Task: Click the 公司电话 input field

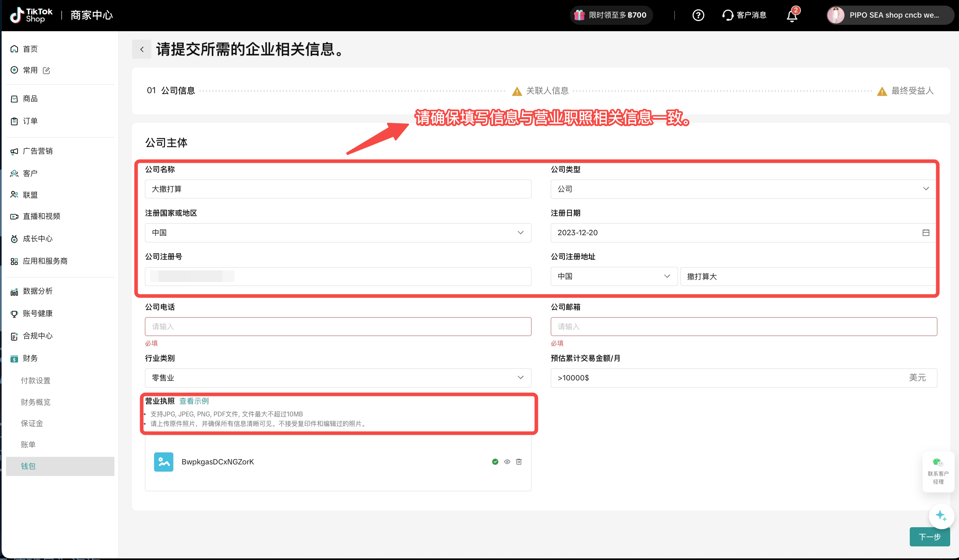Action: click(x=338, y=326)
